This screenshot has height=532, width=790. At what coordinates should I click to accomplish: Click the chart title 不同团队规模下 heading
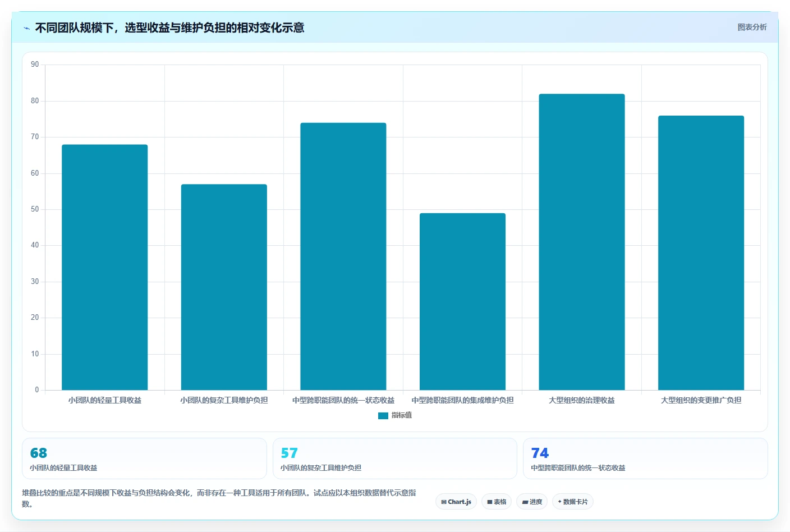coord(169,27)
